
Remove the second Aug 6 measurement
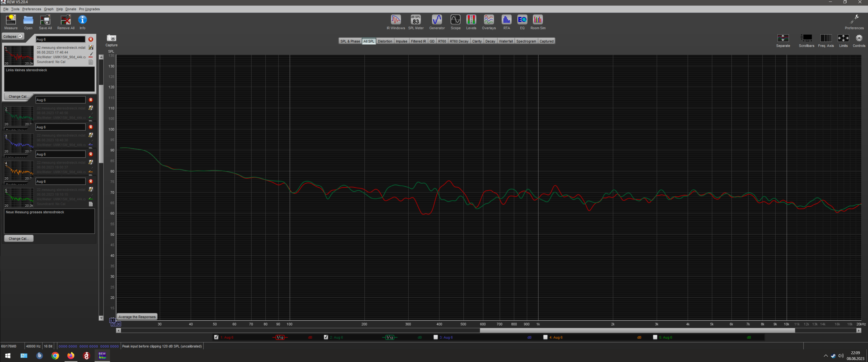click(x=91, y=100)
